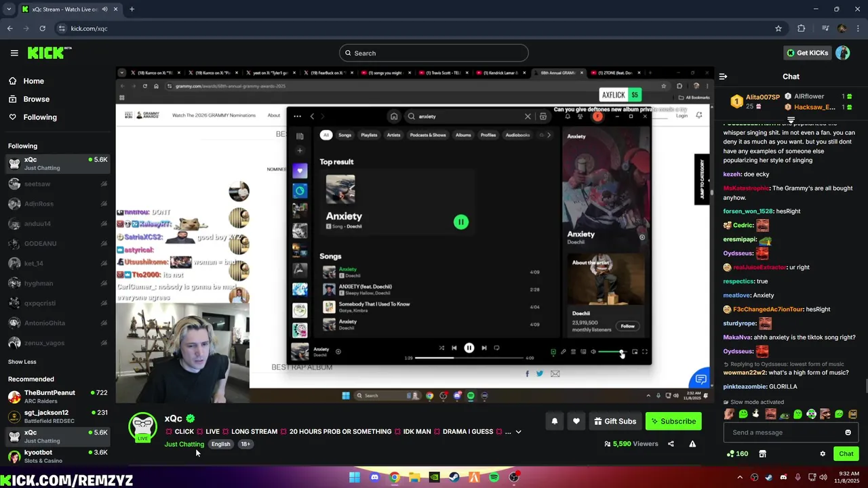868x488 pixels.
Task: Open the profile avatar menu in Kick header
Action: (x=843, y=53)
